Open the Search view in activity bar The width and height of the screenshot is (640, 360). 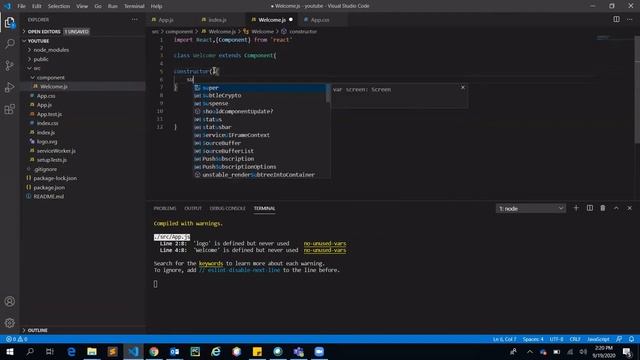[10, 44]
